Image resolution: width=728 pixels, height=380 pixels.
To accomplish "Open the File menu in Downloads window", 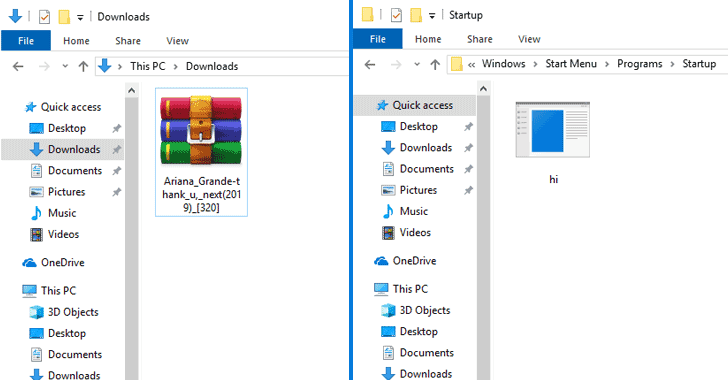I will (26, 41).
